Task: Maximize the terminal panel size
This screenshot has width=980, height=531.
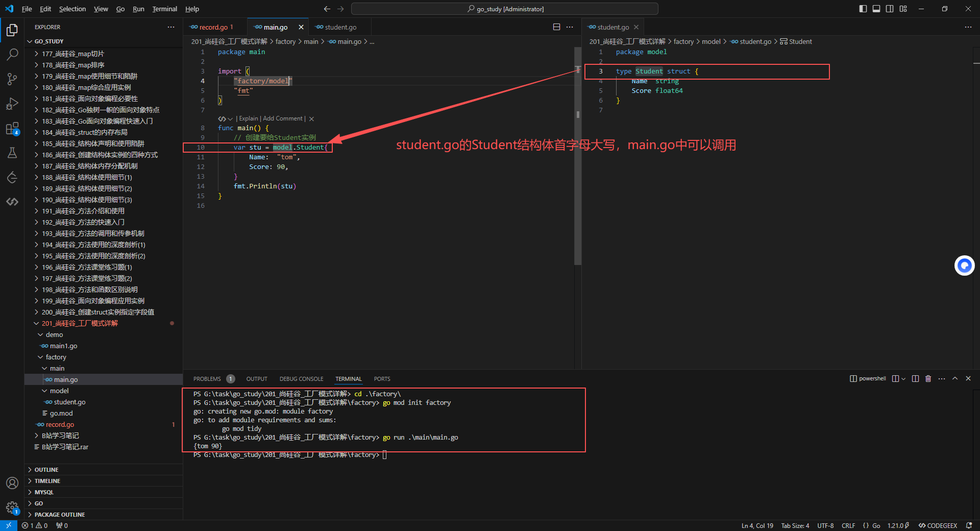Action: 955,379
